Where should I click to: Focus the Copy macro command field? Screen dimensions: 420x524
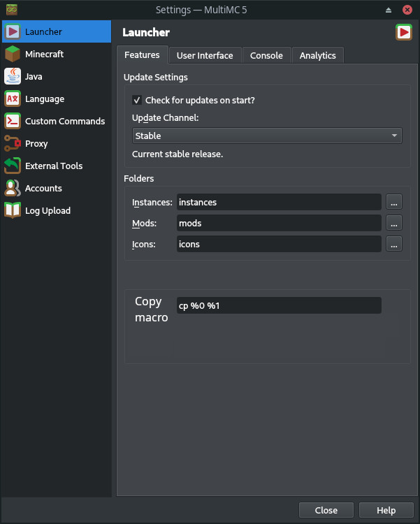click(279, 305)
